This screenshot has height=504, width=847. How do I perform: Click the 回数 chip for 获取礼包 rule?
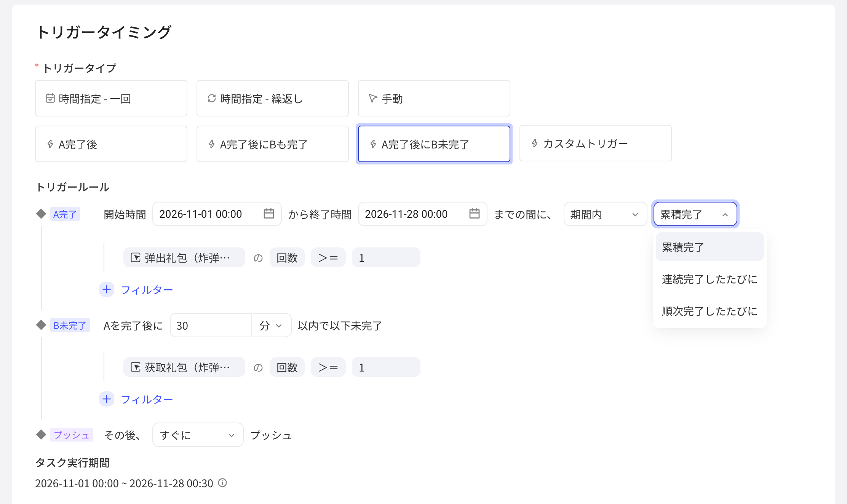(x=287, y=367)
